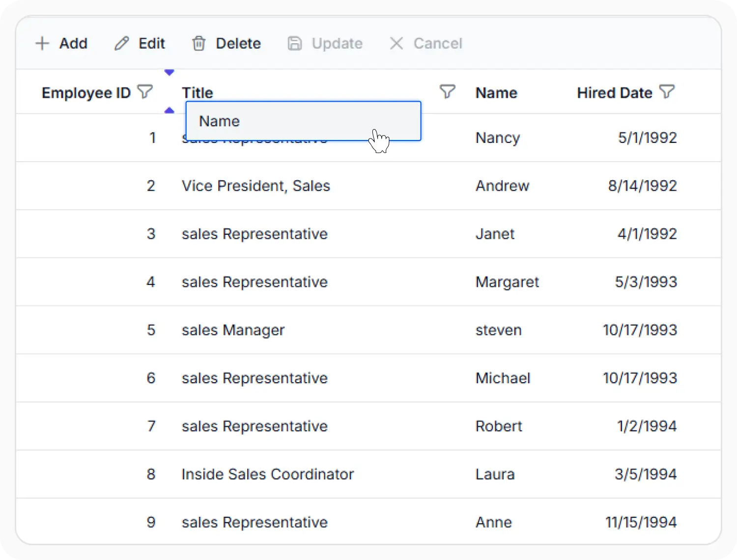Open filter for Title column

coord(447,92)
